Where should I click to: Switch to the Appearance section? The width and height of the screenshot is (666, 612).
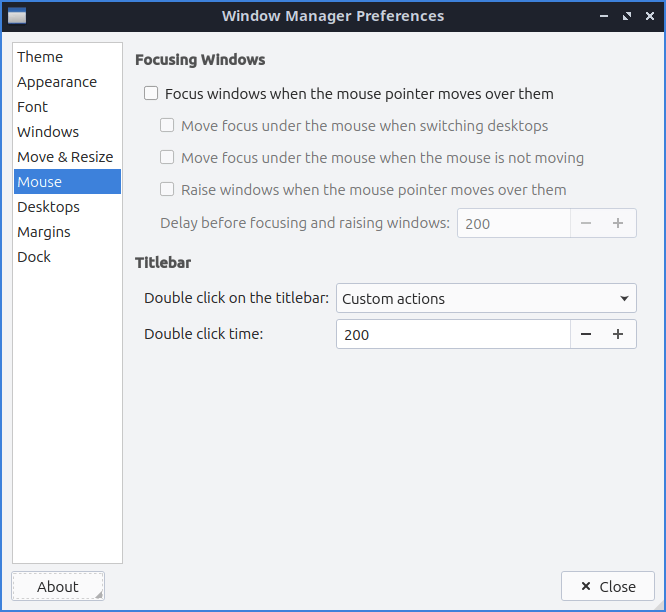(57, 82)
